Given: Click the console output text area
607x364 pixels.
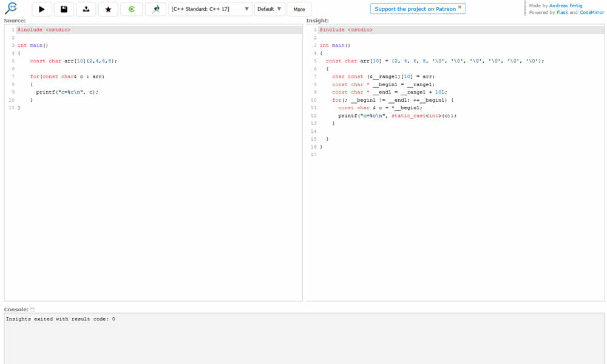Looking at the screenshot, I should tap(303, 340).
